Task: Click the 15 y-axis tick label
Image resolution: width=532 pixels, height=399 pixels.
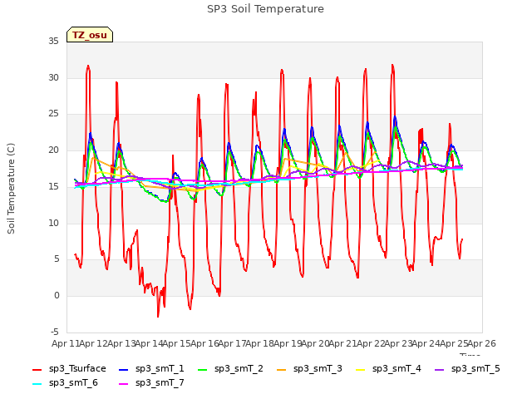Action: [53, 186]
